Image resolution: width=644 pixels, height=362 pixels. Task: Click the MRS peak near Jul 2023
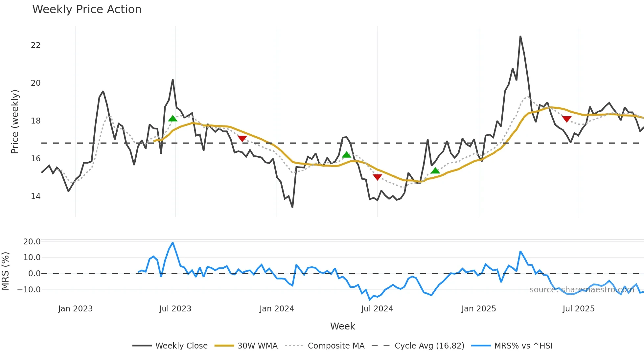pos(173,243)
